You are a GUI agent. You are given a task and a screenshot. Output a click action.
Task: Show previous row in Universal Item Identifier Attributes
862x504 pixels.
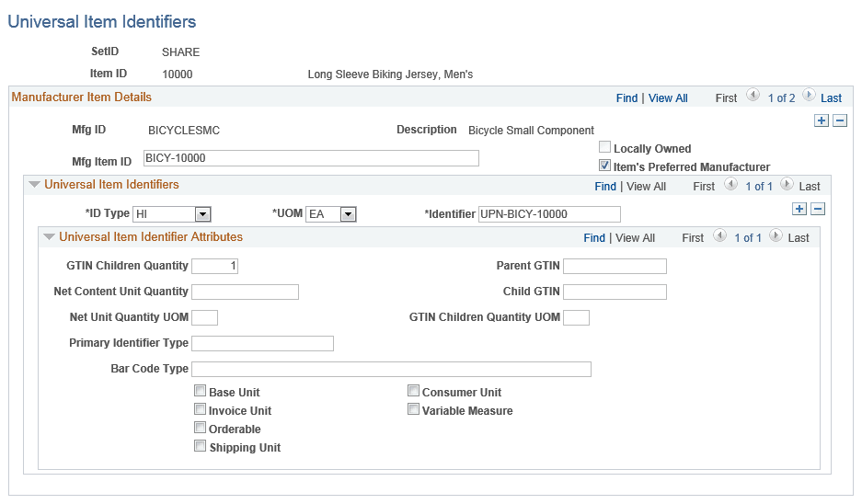(719, 235)
